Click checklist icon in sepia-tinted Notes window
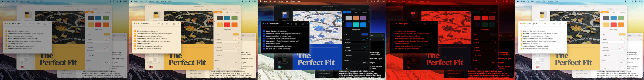 coord(163,24)
